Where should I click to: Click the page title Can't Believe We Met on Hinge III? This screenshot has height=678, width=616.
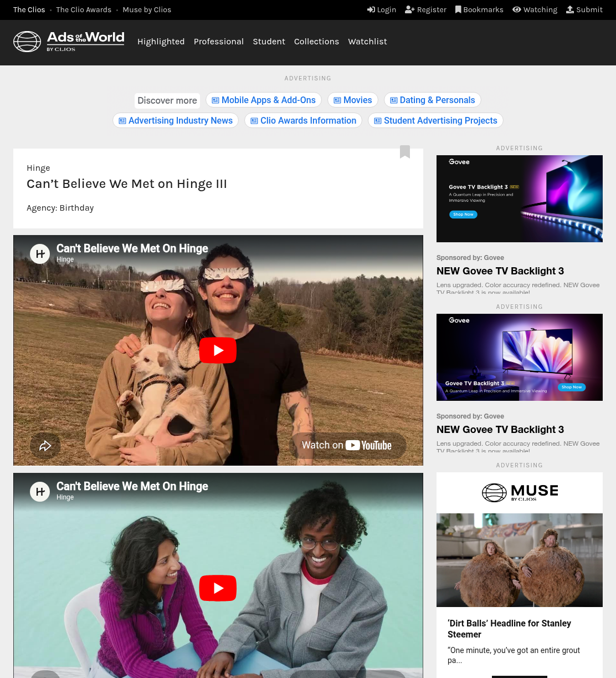[127, 184]
